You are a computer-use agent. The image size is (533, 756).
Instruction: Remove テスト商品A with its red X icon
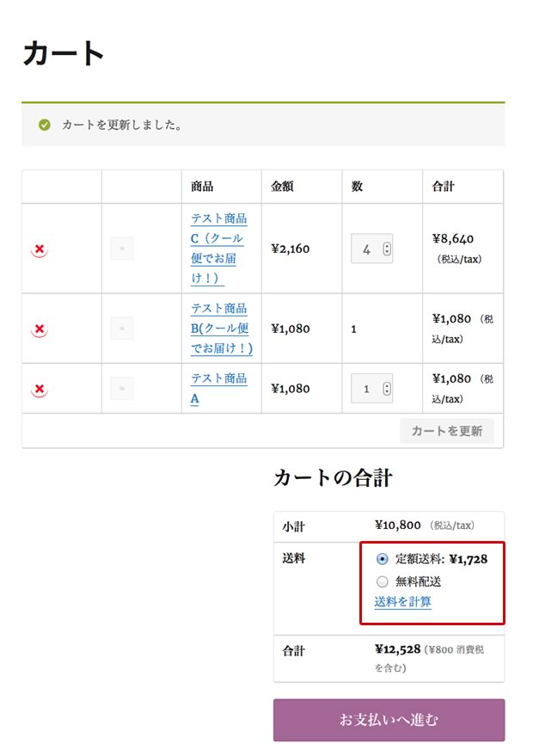tap(40, 389)
